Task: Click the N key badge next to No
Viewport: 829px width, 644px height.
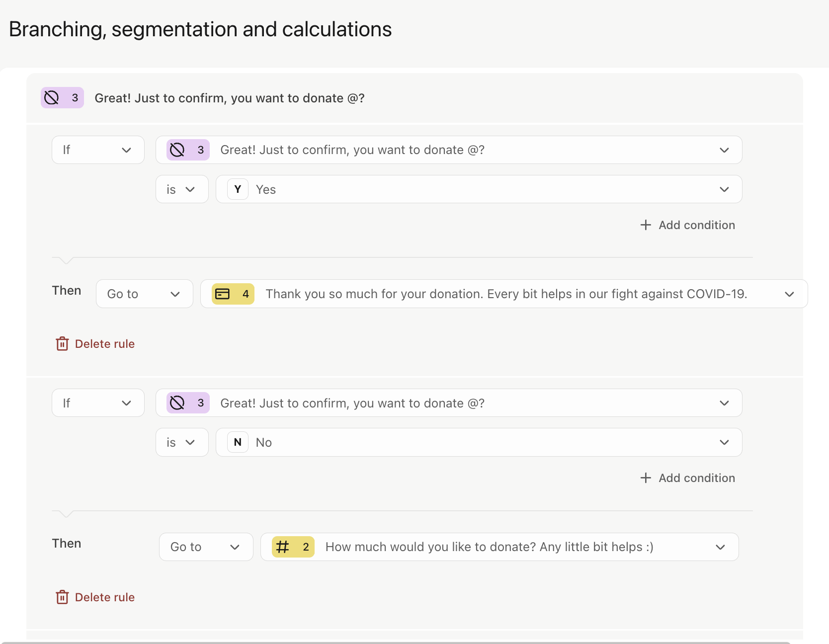Action: tap(238, 442)
